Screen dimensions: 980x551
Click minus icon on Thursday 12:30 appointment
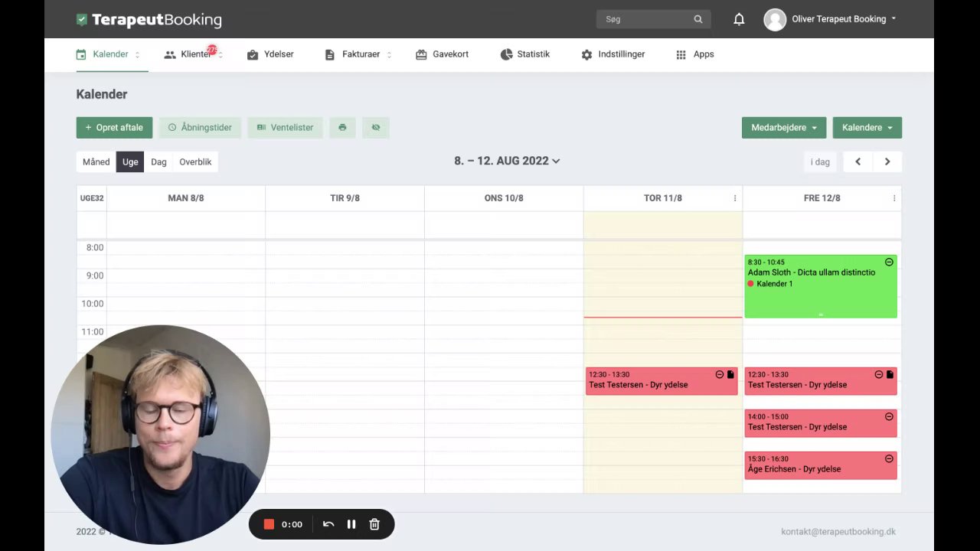(x=720, y=374)
